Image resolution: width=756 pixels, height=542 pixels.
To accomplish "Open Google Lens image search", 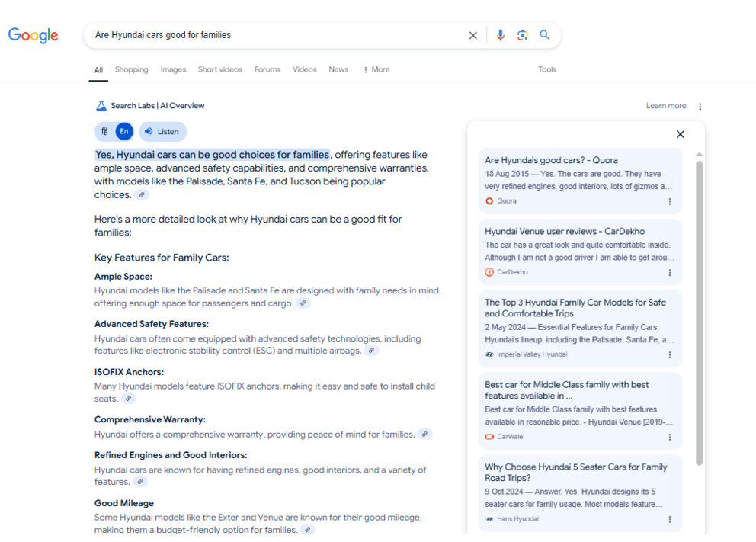I will (522, 35).
